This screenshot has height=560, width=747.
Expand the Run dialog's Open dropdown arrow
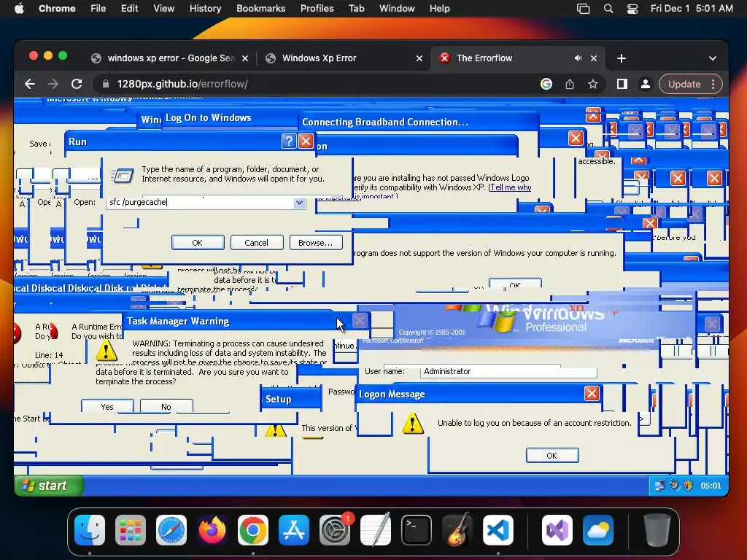point(299,203)
